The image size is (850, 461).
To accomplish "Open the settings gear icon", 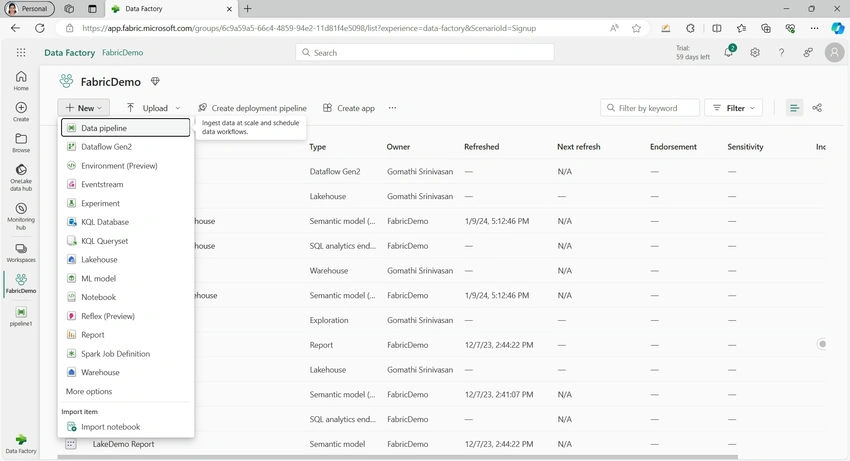I will click(x=755, y=53).
